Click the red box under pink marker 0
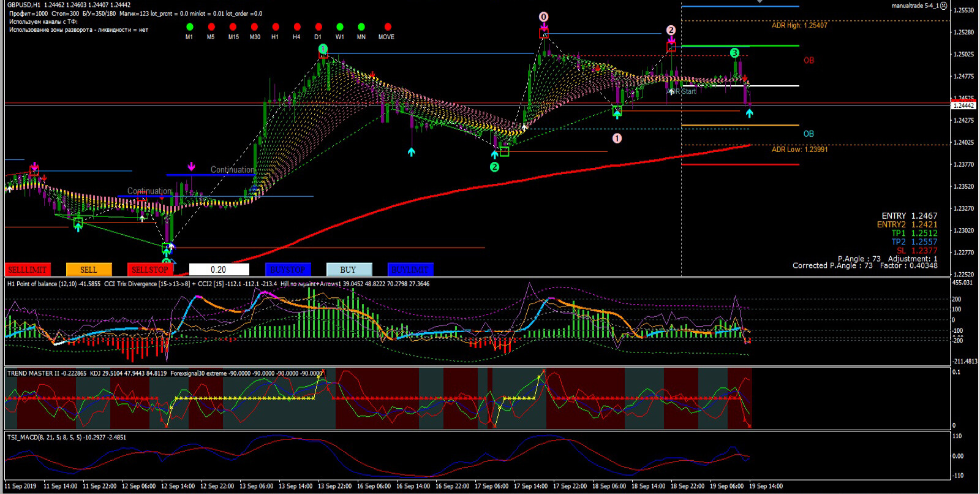This screenshot has height=494, width=980. pos(543,33)
